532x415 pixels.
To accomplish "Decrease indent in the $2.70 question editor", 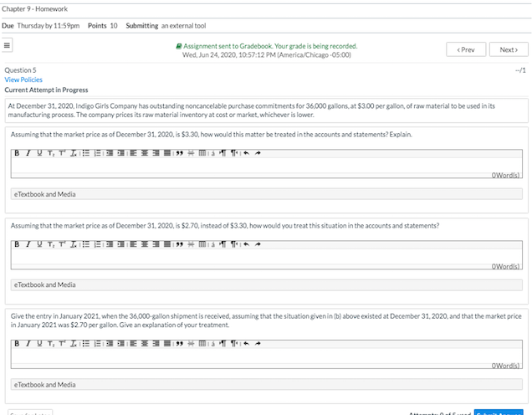I will [110, 244].
